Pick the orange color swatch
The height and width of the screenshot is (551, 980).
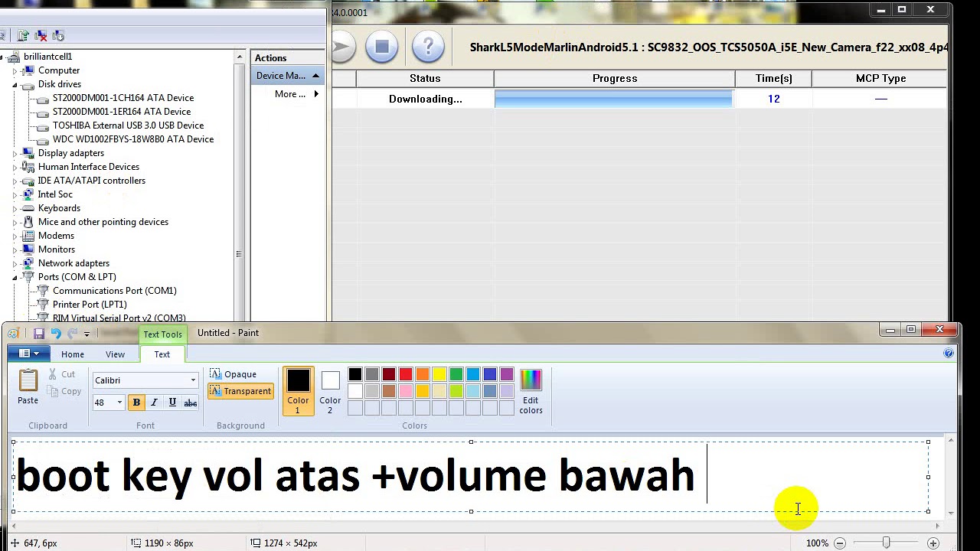(423, 374)
